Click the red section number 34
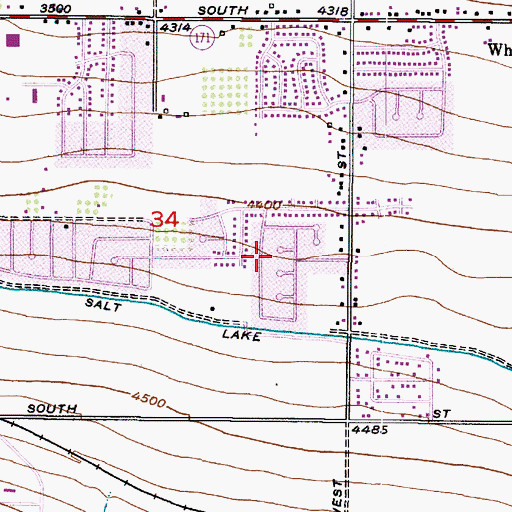Viewport: 512px width, 512px height. [x=165, y=219]
